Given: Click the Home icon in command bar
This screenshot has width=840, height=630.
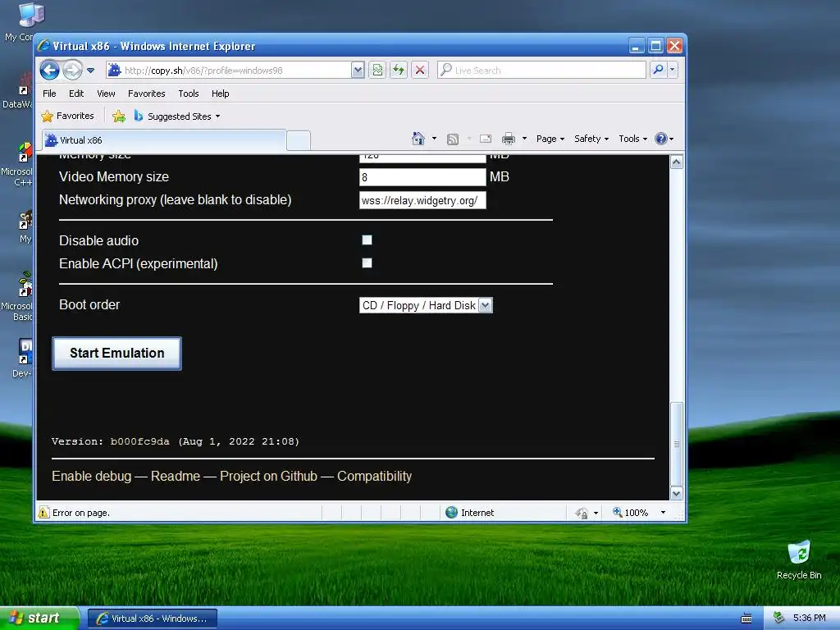Looking at the screenshot, I should point(418,139).
